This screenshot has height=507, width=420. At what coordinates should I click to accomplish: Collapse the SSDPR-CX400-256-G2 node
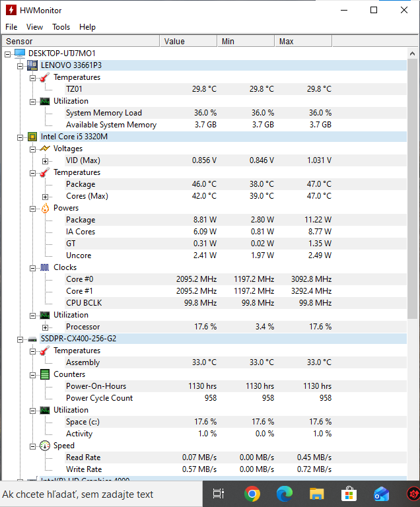click(20, 339)
